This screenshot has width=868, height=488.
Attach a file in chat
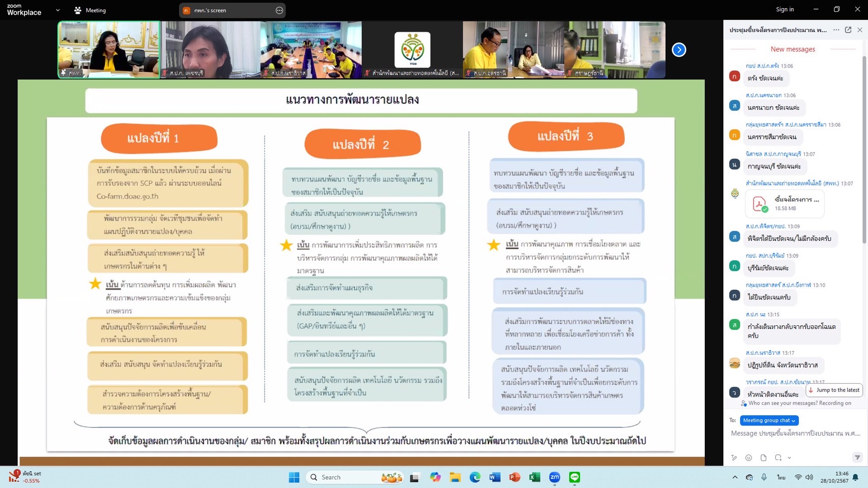[x=763, y=457]
